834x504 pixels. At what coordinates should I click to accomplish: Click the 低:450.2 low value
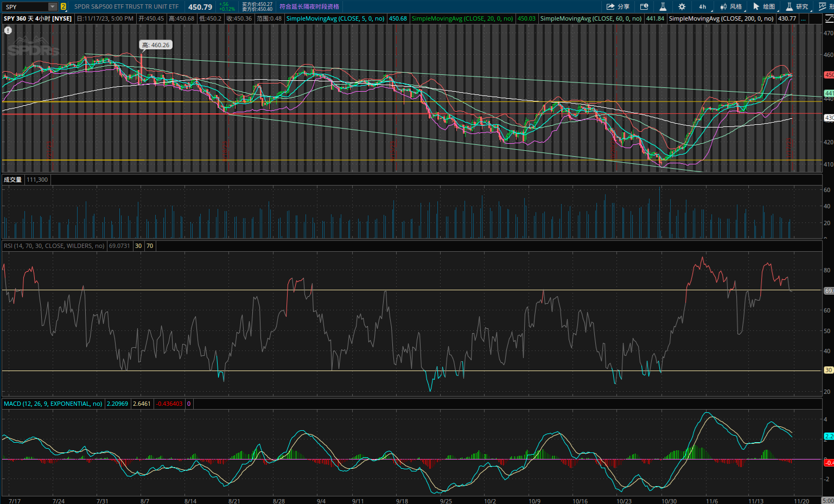point(210,18)
